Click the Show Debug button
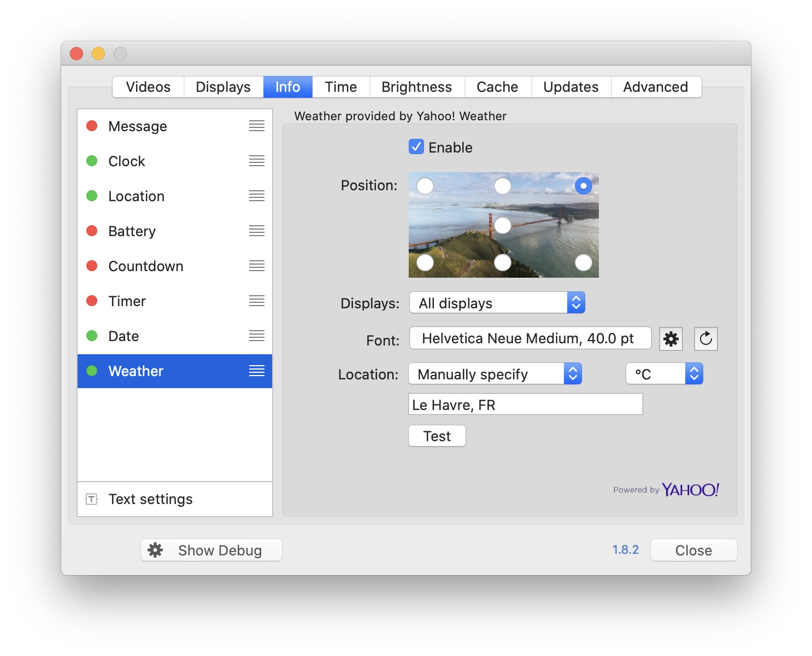This screenshot has width=812, height=656. tap(211, 550)
